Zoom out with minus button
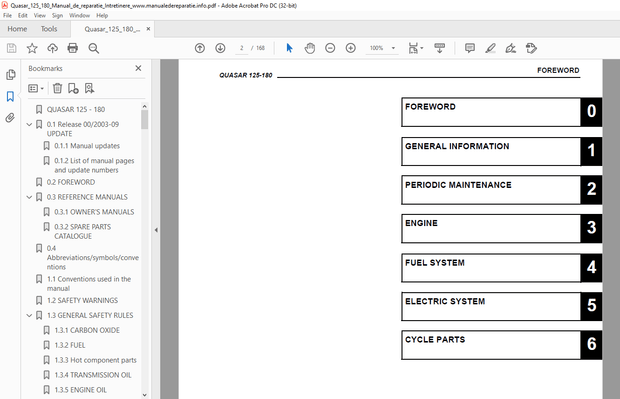This screenshot has height=399, width=620. click(x=330, y=48)
